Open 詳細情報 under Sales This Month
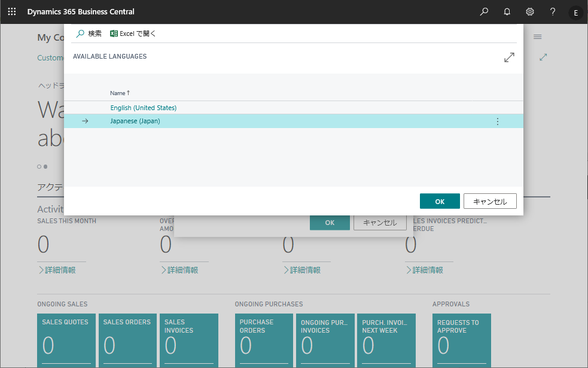Image resolution: width=588 pixels, height=368 pixels. (57, 270)
